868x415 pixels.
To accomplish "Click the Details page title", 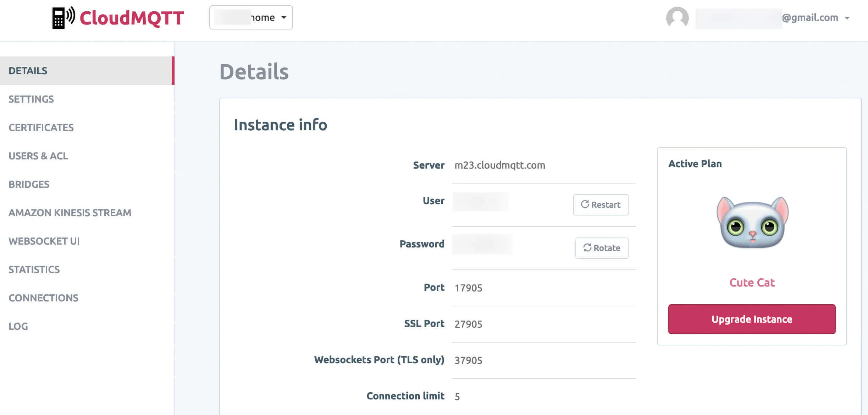I will pos(254,72).
